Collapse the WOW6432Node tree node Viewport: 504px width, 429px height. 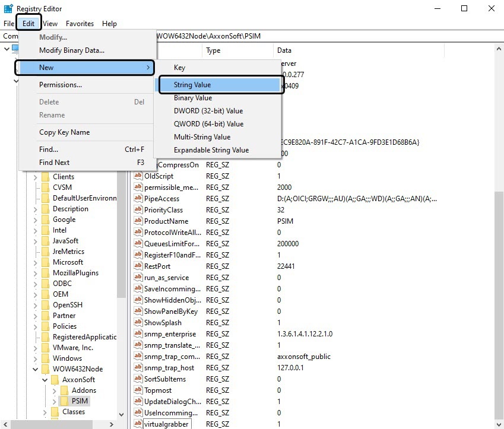(x=36, y=369)
